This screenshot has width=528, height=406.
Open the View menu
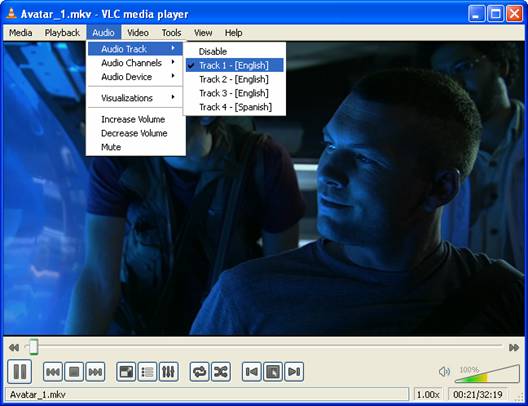point(203,33)
